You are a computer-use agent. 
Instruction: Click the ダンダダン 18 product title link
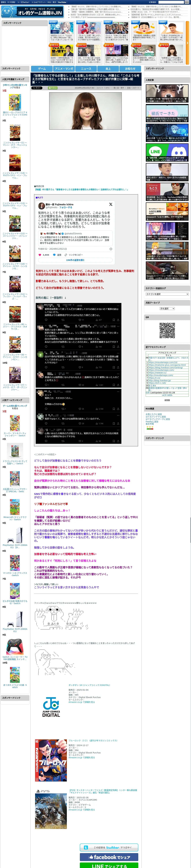click(89, 685)
